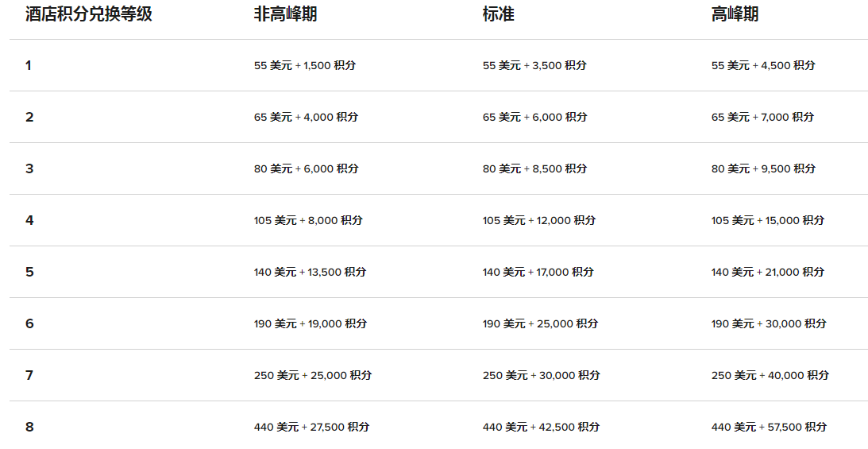Click the 105 美元 + 15,000 积分 cell
Viewport: 868px width, 449px height.
[x=768, y=220]
